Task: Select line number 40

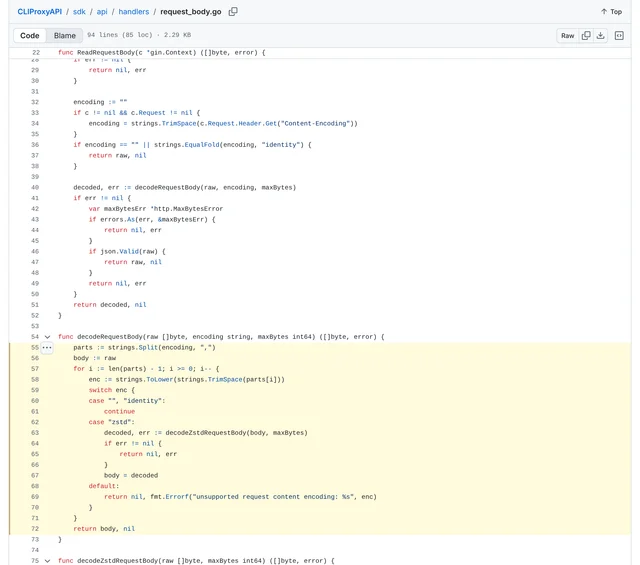Action: (35, 187)
